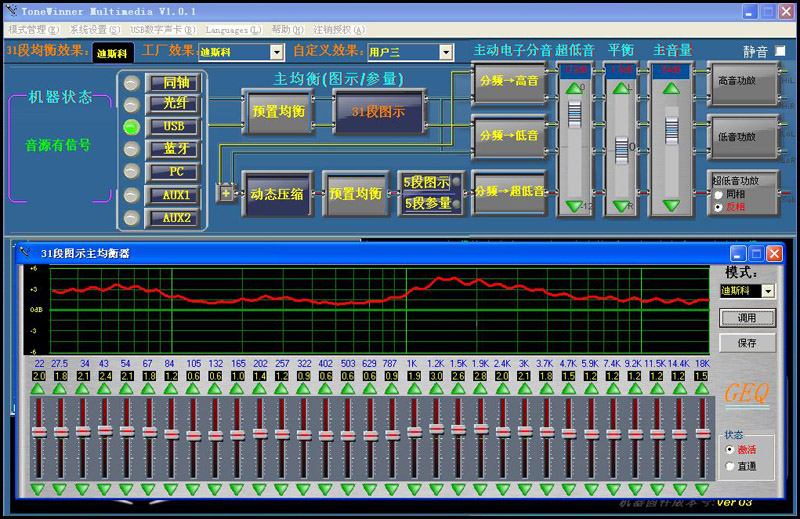Toggle the 静音 mute checkbox

click(x=780, y=51)
